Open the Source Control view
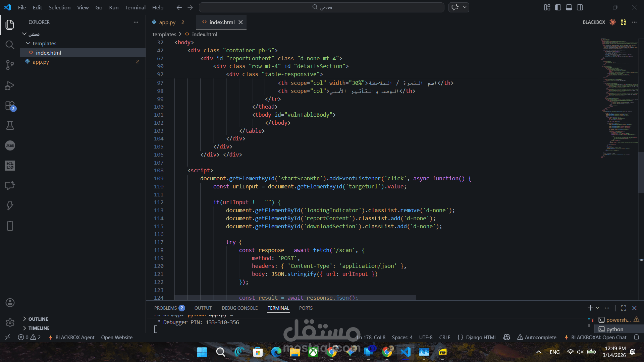 (10, 65)
